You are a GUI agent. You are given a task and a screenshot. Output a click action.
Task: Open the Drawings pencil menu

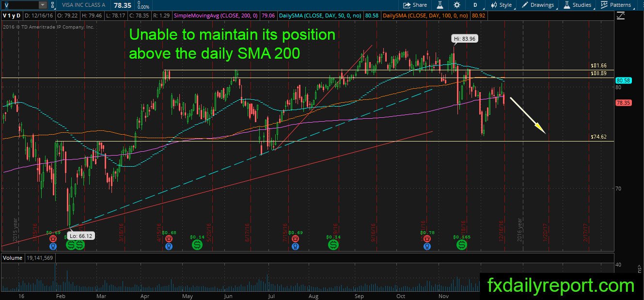click(538, 5)
